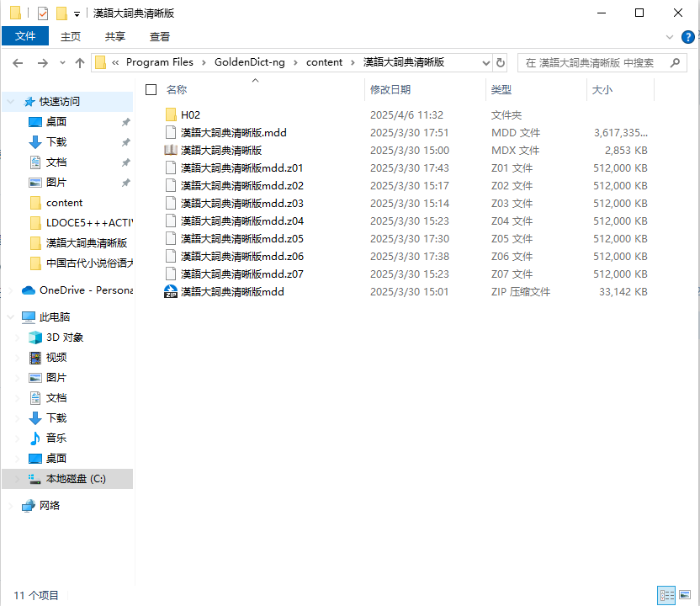This screenshot has height=606, width=700.
Task: Switch to the 共享 ribbon tab
Action: (114, 37)
